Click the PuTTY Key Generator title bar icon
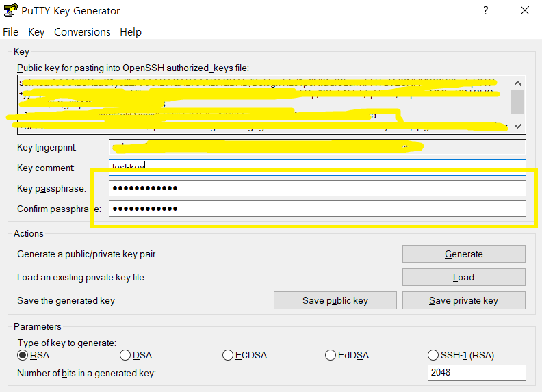Viewport: 542px width, 392px height. click(10, 10)
